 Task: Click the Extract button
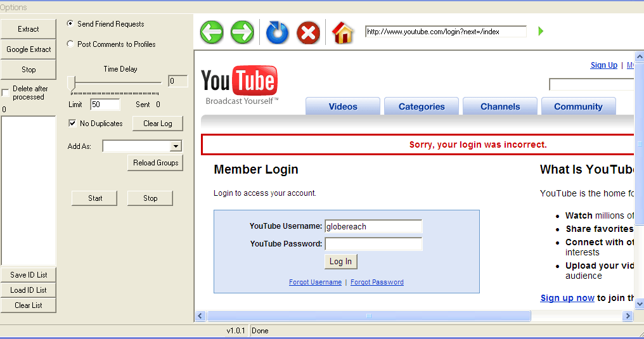(29, 29)
